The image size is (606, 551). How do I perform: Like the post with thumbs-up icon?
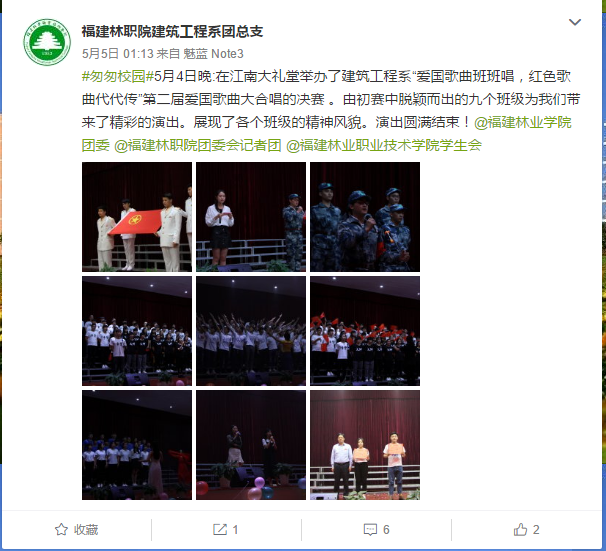click(520, 529)
